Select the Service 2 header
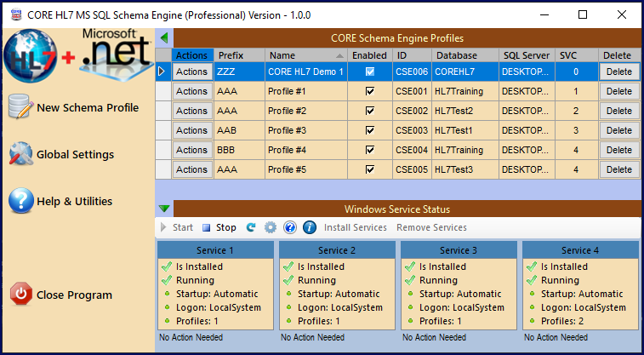Image resolution: width=644 pixels, height=355 pixels. point(337,250)
